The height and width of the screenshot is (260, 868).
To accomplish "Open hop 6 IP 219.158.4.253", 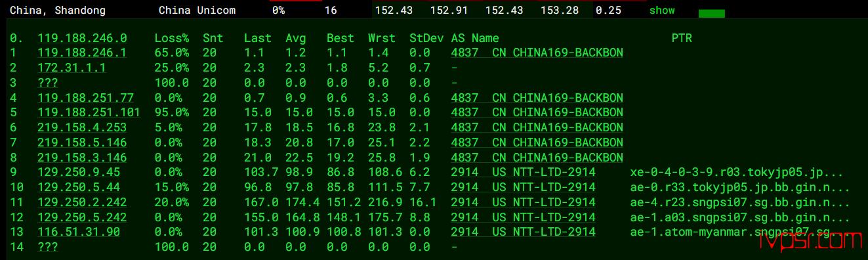I will pyautogui.click(x=83, y=127).
